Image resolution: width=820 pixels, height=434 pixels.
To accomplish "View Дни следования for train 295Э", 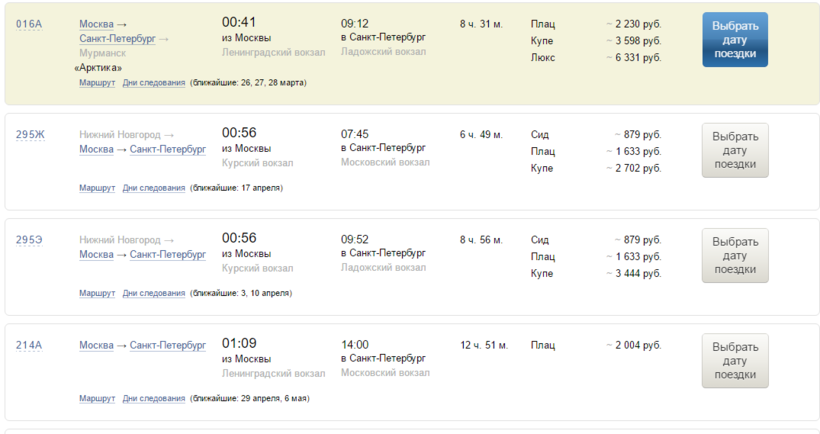I will coord(154,294).
